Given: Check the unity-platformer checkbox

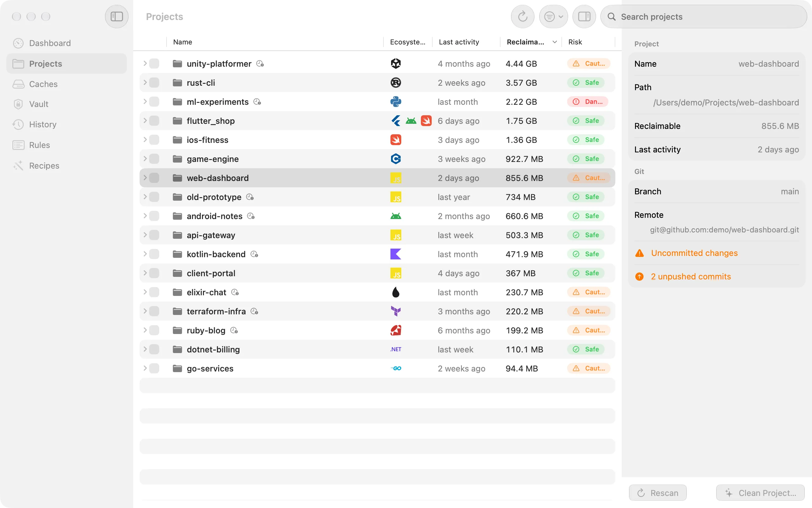Looking at the screenshot, I should 154,63.
